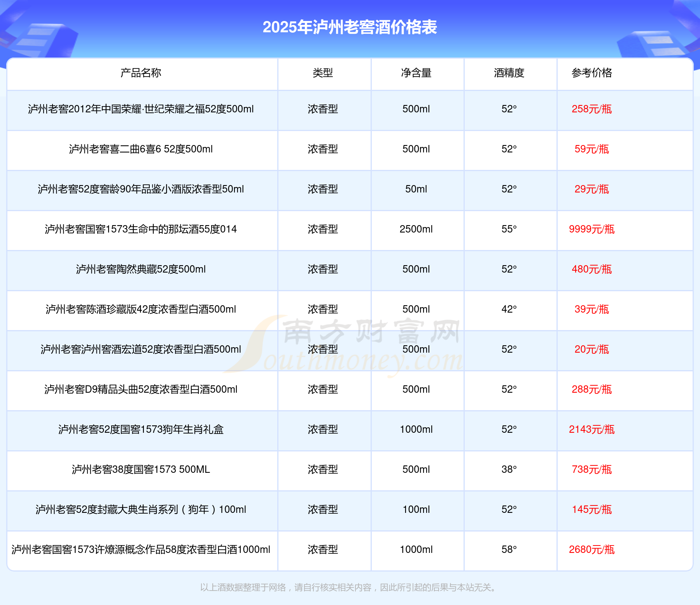This screenshot has width=700, height=605.
Task: Select the 类型 column header
Action: point(323,73)
